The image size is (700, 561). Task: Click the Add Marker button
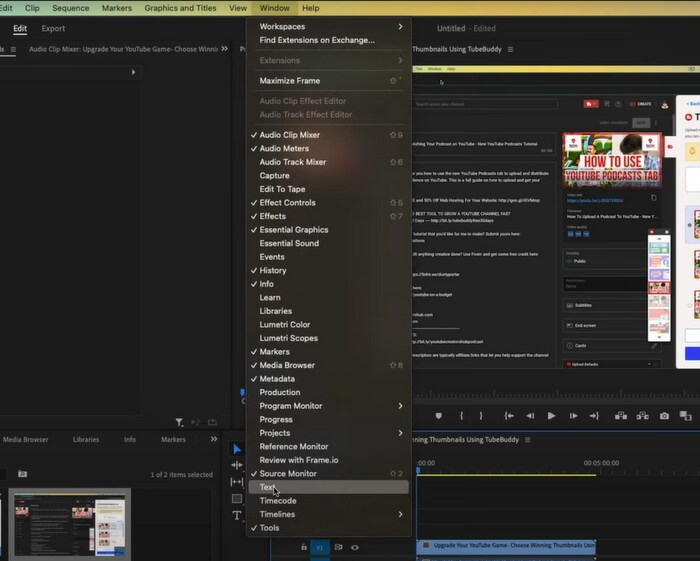(438, 416)
